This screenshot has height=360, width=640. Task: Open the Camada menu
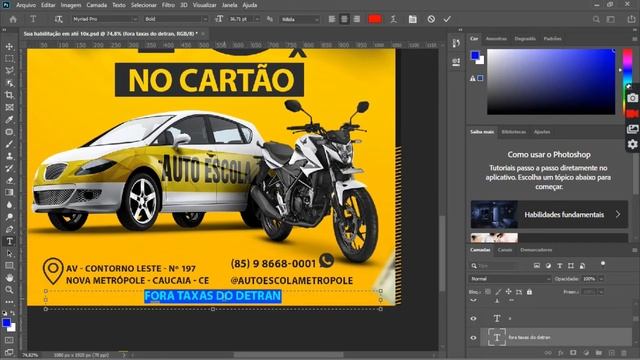[96, 5]
